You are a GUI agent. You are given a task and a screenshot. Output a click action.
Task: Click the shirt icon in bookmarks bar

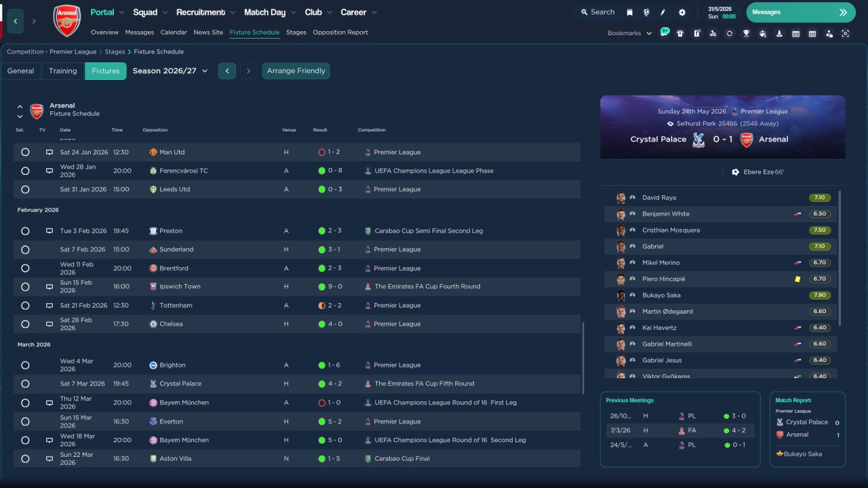click(x=680, y=33)
